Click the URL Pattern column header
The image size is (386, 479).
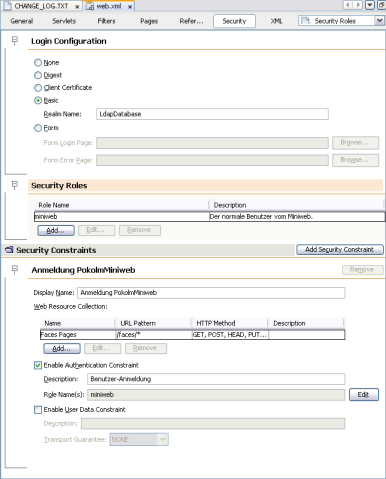[x=153, y=323]
